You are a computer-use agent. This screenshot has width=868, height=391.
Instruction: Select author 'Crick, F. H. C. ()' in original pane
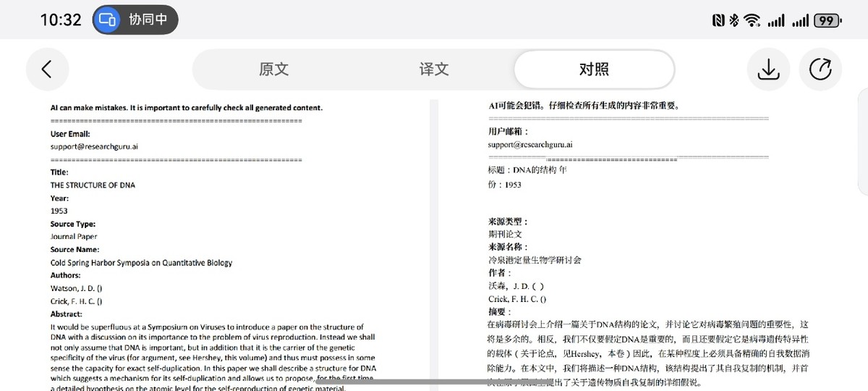pyautogui.click(x=77, y=301)
